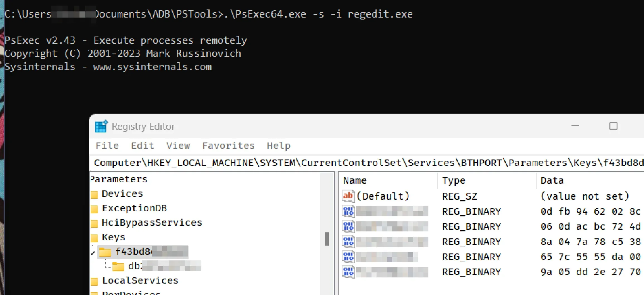Image resolution: width=644 pixels, height=295 pixels.
Task: Click the ab icon beside (Default)
Action: point(348,196)
